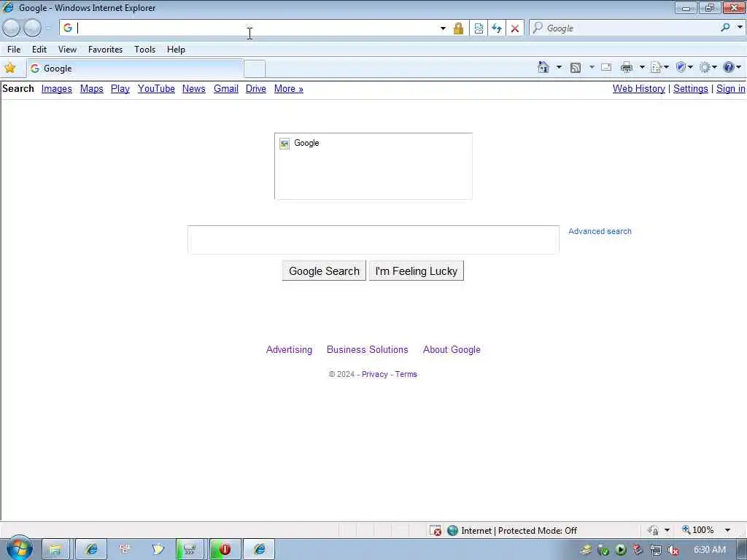This screenshot has width=747, height=560.
Task: Open the Help menu in menu bar
Action: [x=176, y=50]
